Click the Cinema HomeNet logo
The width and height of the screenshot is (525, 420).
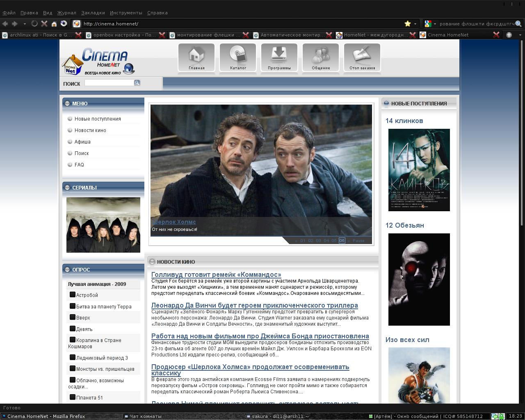pos(98,62)
